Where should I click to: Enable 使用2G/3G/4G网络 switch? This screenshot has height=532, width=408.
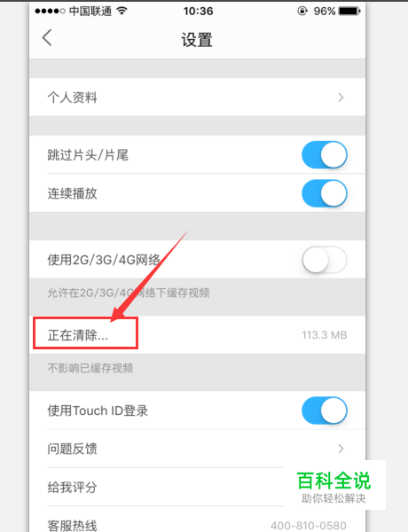tap(325, 260)
